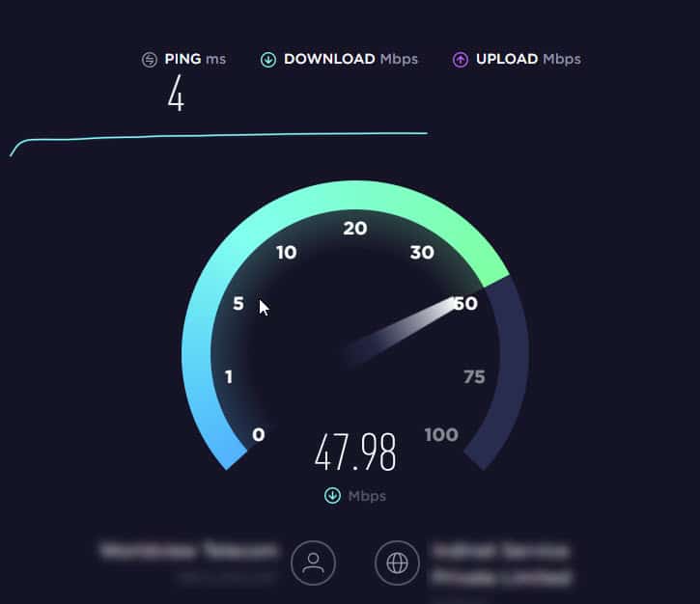The width and height of the screenshot is (700, 604).
Task: Click the globe server icon
Action: point(397,563)
